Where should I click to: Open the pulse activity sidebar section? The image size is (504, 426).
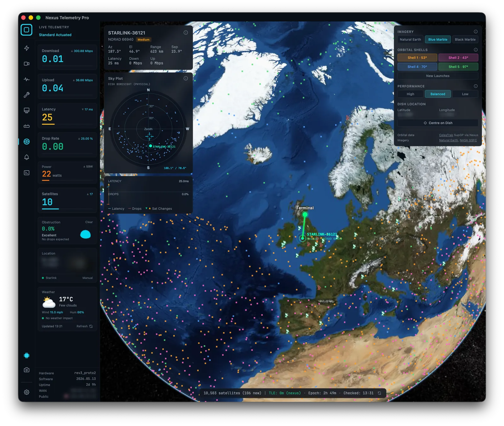(x=26, y=79)
